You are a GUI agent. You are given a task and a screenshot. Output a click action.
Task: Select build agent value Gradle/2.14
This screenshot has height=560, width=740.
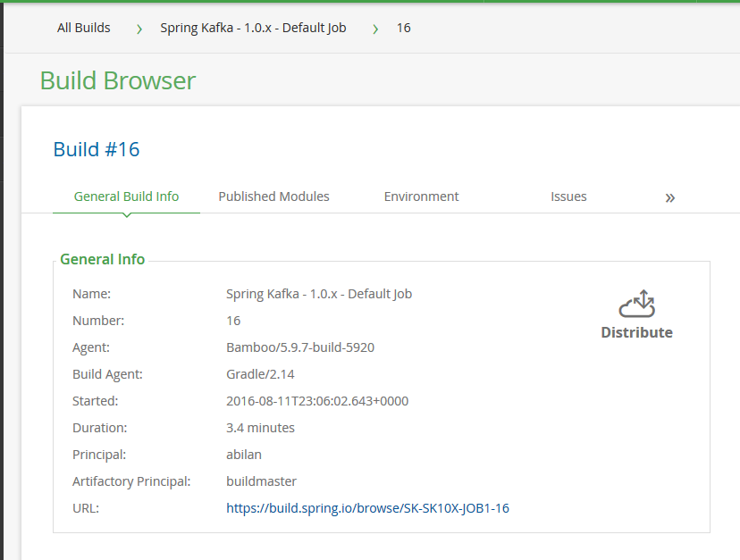(260, 374)
